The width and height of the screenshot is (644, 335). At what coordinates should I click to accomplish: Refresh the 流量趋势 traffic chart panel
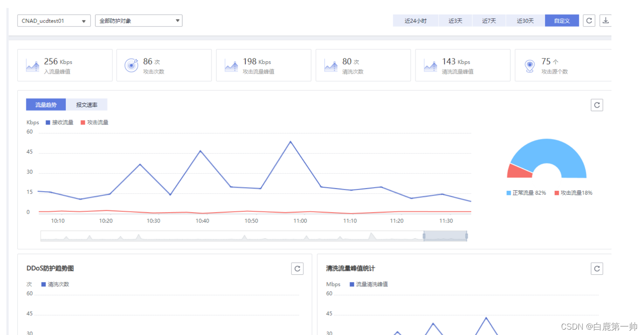click(597, 105)
